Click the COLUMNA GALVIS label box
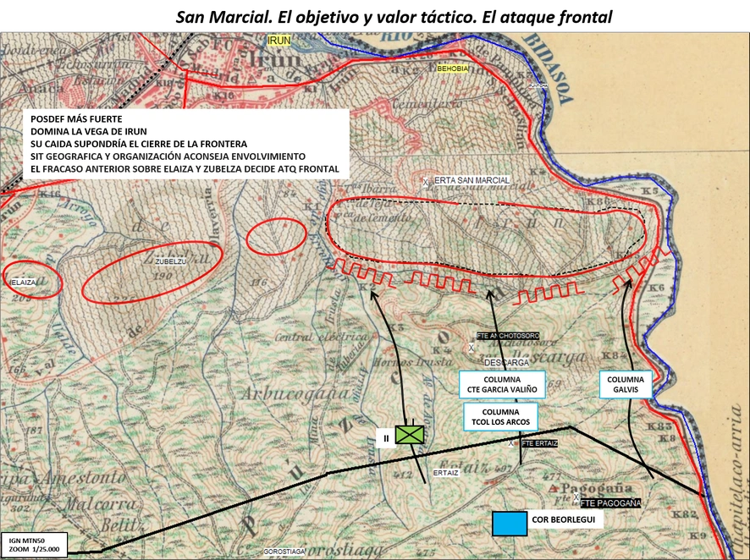 click(x=626, y=384)
